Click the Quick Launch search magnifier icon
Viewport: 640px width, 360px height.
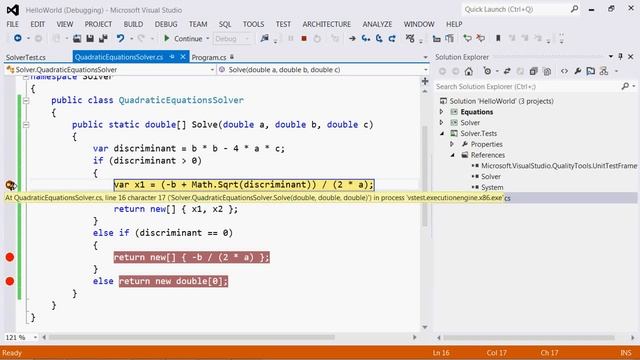pos(574,9)
